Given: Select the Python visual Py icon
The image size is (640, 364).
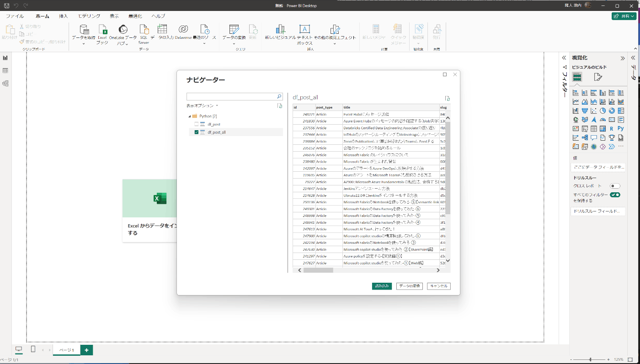Looking at the screenshot, I should 620,129.
